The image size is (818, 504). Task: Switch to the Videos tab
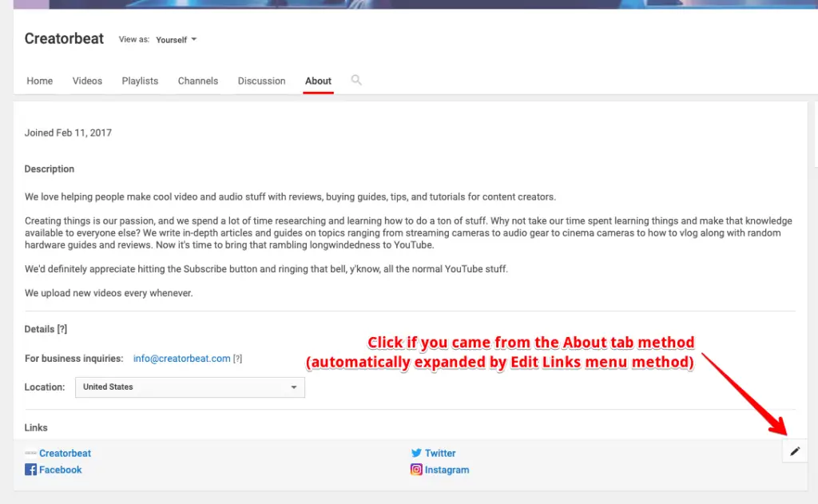87,81
